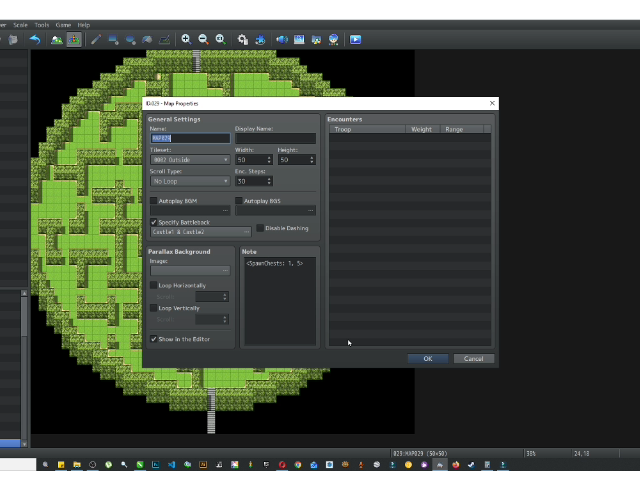Viewport: 640px width, 480px height.
Task: Uncheck the Specify Battleback checkbox
Action: coord(153,222)
